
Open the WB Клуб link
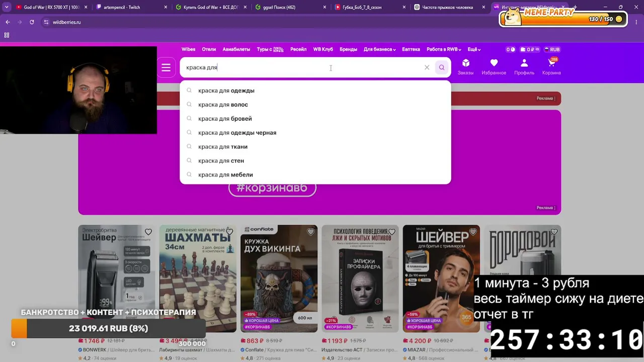(323, 49)
